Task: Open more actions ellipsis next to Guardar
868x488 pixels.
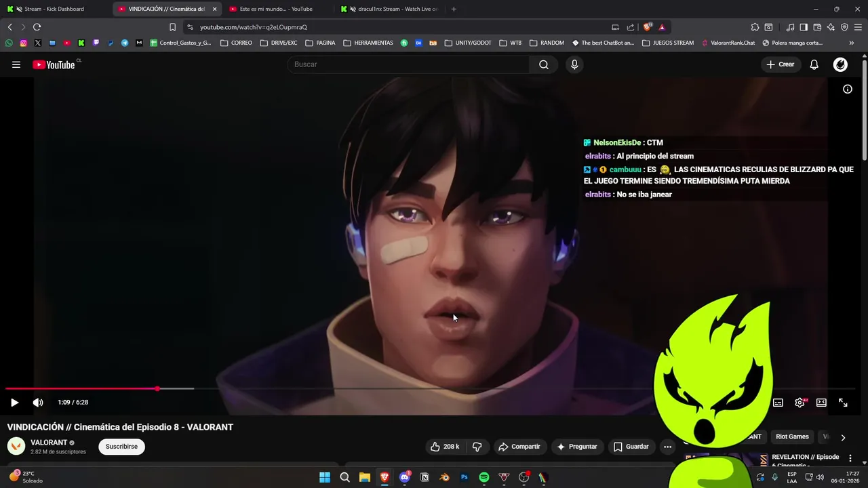Action: [668, 447]
